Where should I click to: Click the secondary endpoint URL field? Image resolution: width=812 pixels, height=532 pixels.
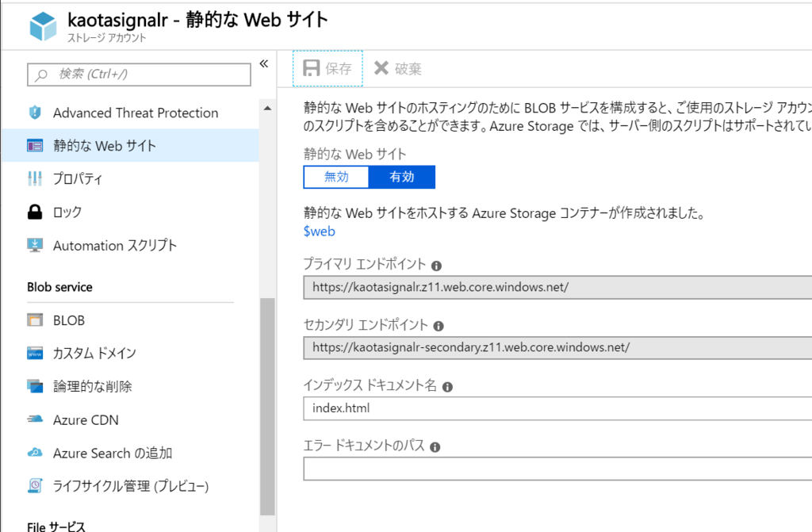pyautogui.click(x=557, y=347)
